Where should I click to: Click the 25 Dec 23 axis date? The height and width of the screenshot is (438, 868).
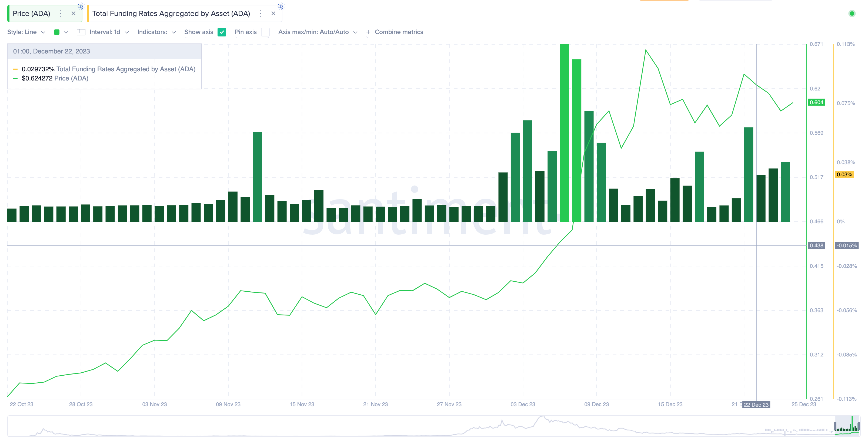coord(804,404)
